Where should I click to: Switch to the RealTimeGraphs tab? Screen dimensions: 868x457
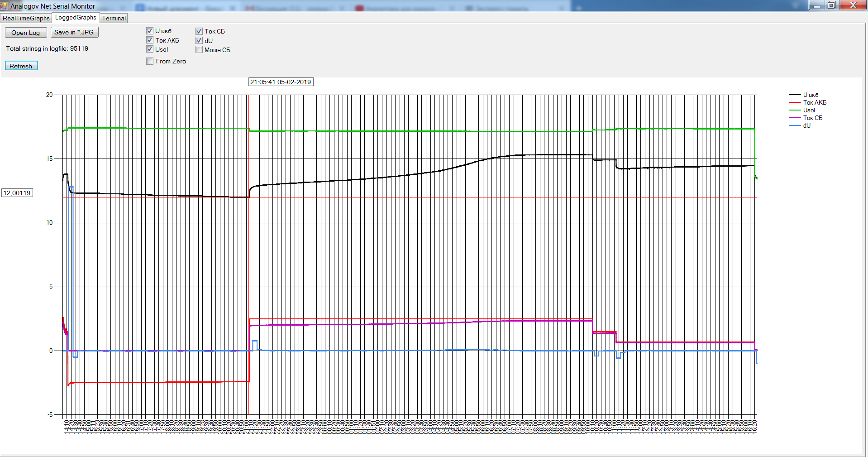click(26, 18)
